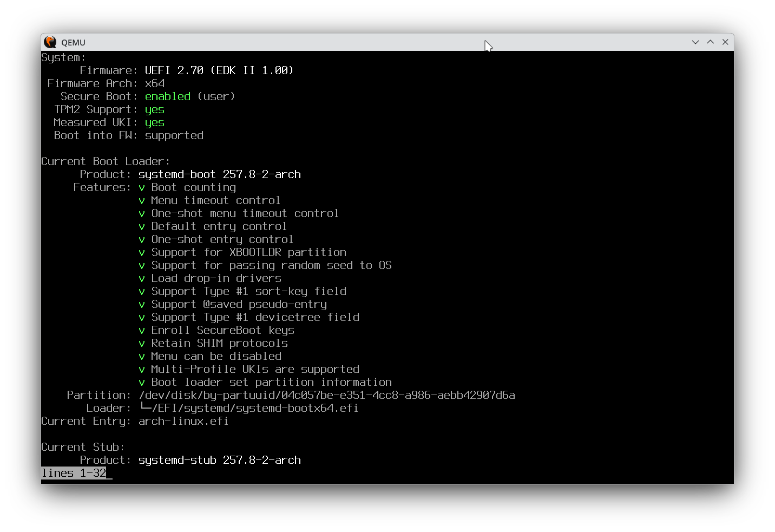The height and width of the screenshot is (532, 775).
Task: Click the product 'systemd-stub 257.8-2-arch'
Action: 220,460
